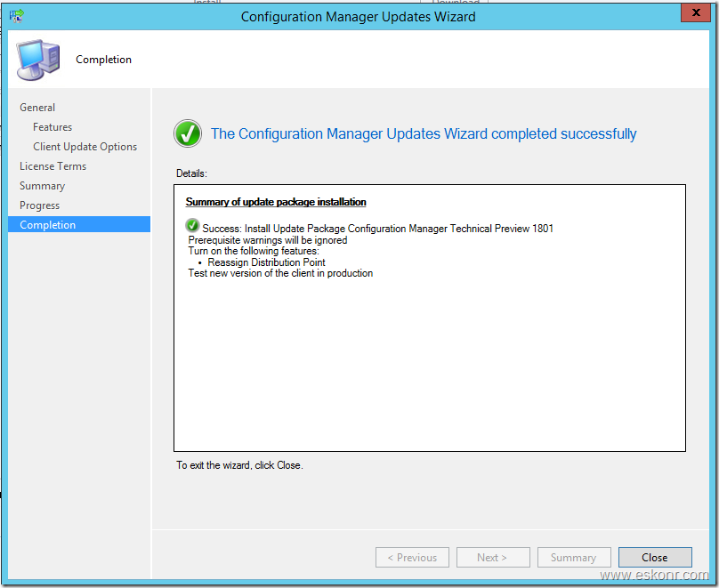Viewport: 719px width, 588px height.
Task: Go to Client Update Options step
Action: (85, 147)
